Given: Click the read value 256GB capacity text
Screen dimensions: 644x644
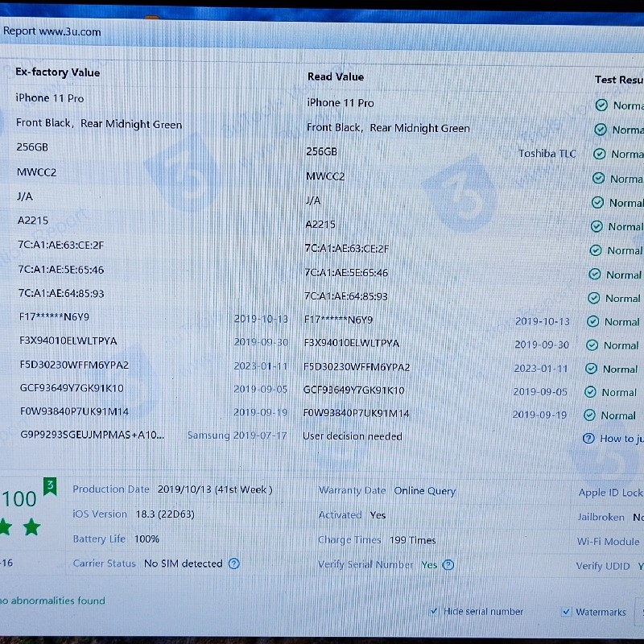Looking at the screenshot, I should [321, 151].
